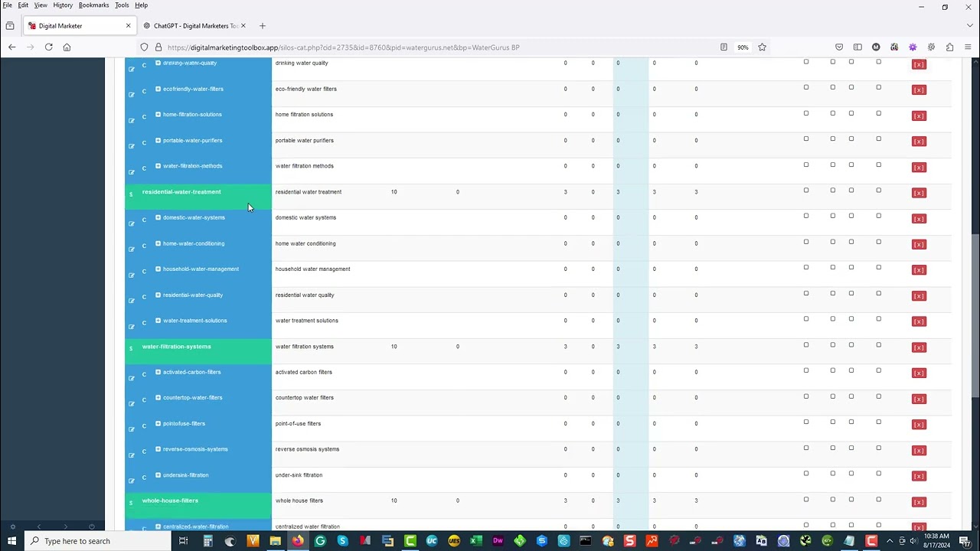Expand the plus icon beside water-filtration-methods
Viewport: 980px width, 551px height.
click(158, 165)
